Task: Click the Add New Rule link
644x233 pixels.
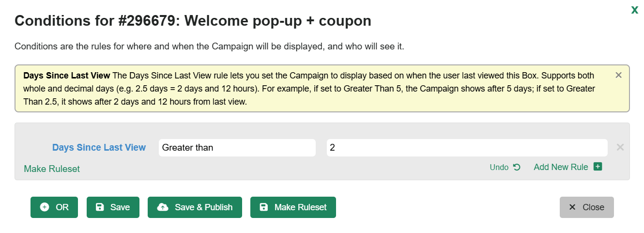Action: point(561,167)
